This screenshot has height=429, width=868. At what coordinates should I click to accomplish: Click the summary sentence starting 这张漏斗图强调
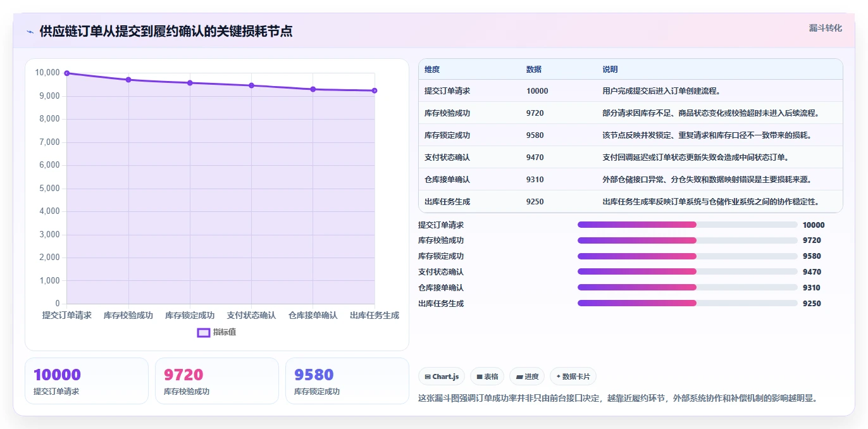(x=620, y=399)
